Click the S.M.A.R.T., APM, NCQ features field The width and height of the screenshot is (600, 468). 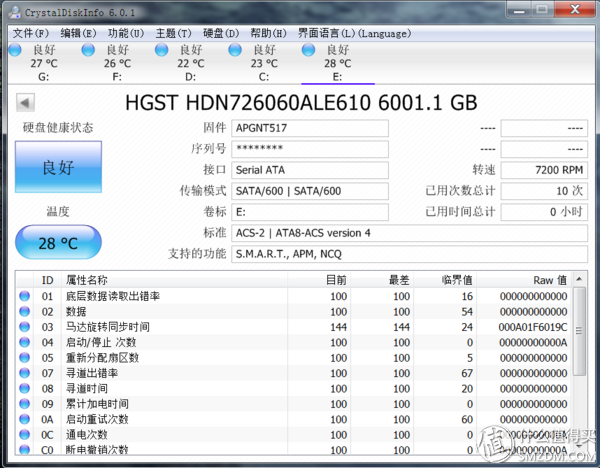coord(409,254)
